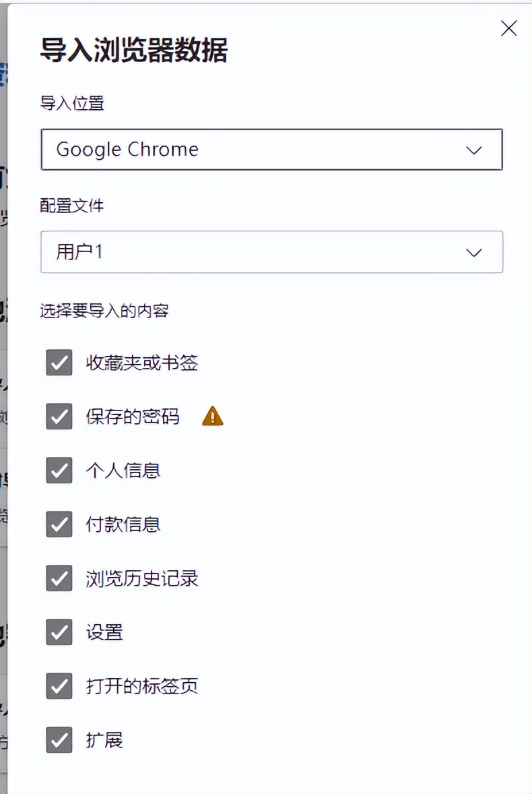Image resolution: width=532 pixels, height=794 pixels.
Task: Click the checkmark icon beside 扩展
Action: pyautogui.click(x=59, y=740)
